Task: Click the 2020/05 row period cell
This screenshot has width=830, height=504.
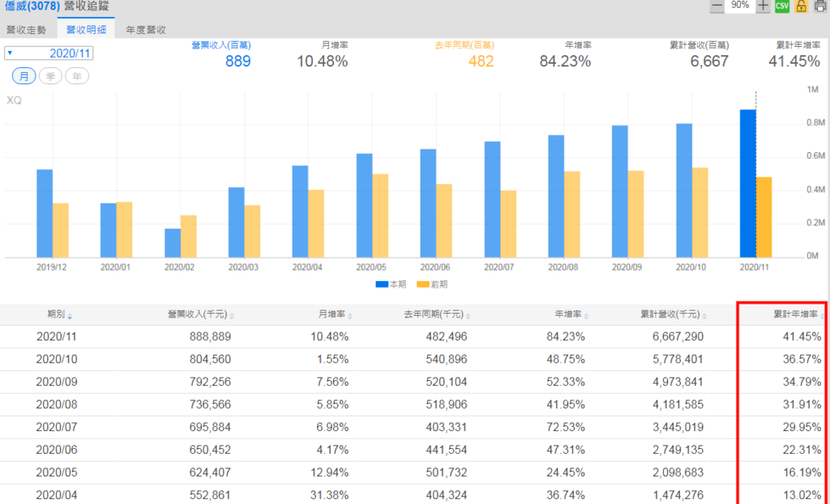Action: pos(57,472)
